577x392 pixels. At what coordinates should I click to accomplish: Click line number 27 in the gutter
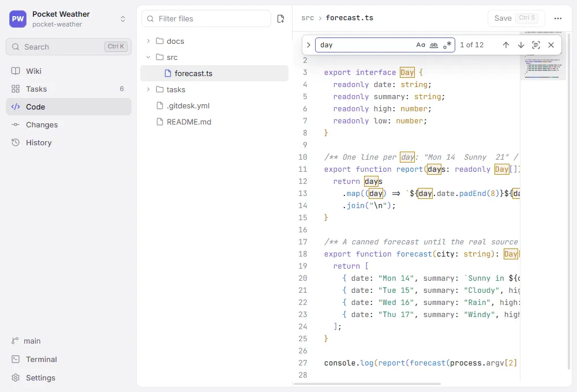coord(302,363)
